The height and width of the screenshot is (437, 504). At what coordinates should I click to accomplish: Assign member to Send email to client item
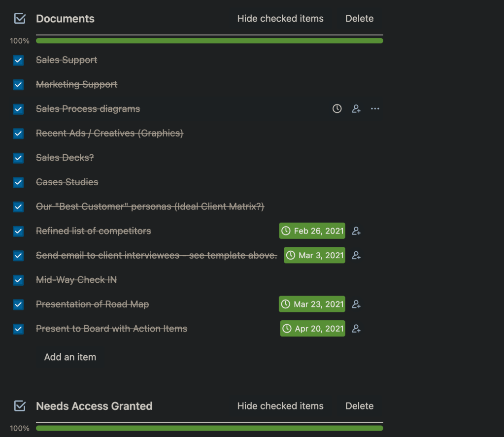pyautogui.click(x=356, y=256)
